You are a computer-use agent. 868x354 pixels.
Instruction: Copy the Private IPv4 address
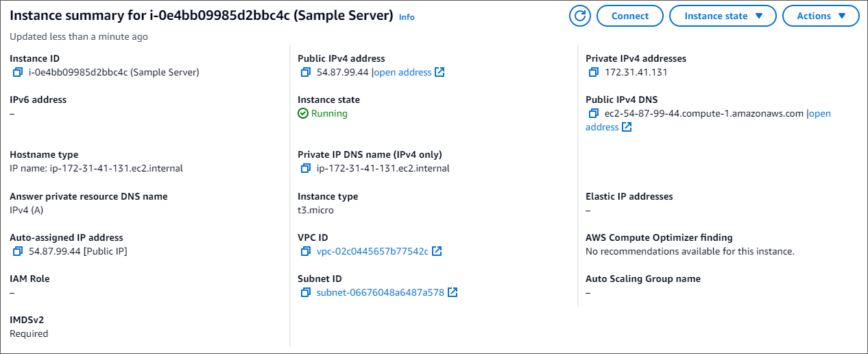(x=594, y=72)
